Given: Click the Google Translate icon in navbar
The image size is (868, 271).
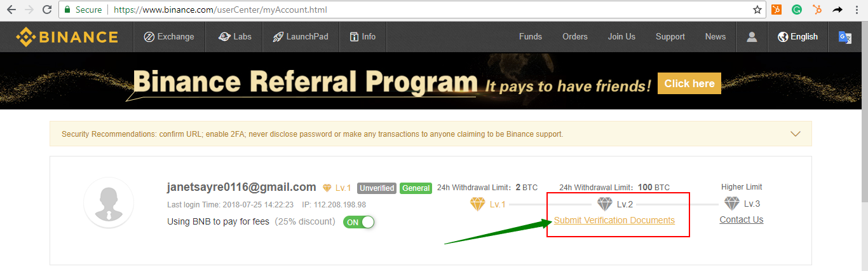Looking at the screenshot, I should click(844, 37).
